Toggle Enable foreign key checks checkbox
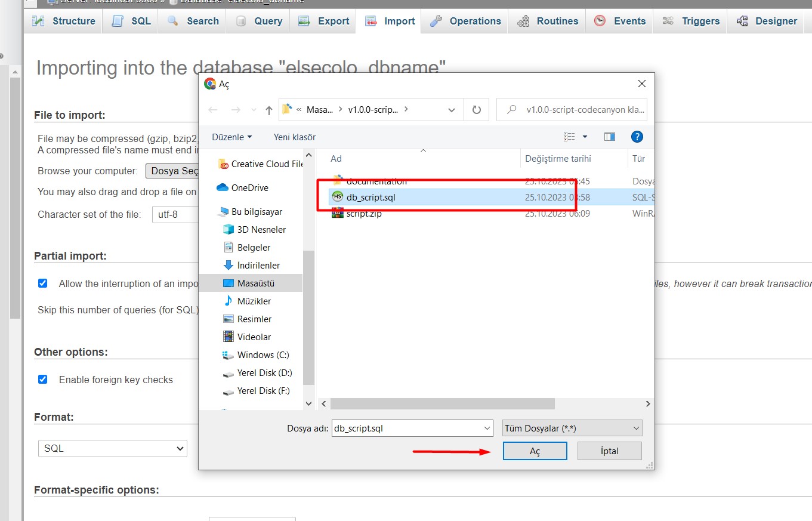 click(43, 379)
